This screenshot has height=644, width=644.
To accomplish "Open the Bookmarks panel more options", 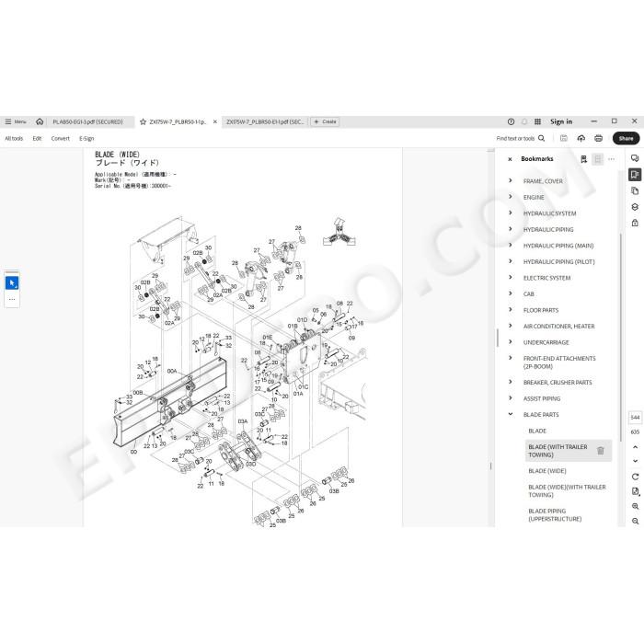I will (612, 159).
